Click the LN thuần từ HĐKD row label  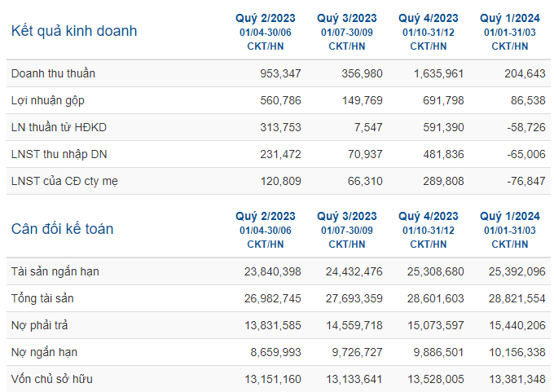coord(59,127)
